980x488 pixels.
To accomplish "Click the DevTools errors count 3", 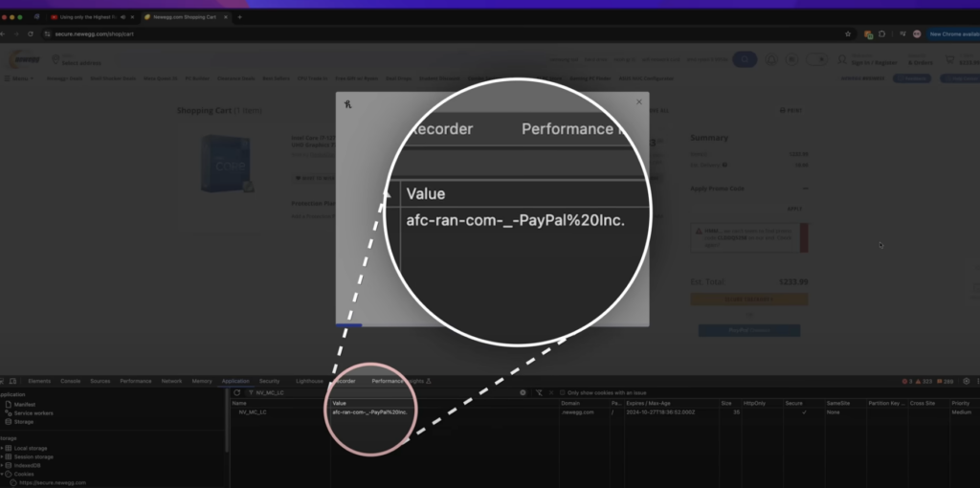I will click(907, 381).
